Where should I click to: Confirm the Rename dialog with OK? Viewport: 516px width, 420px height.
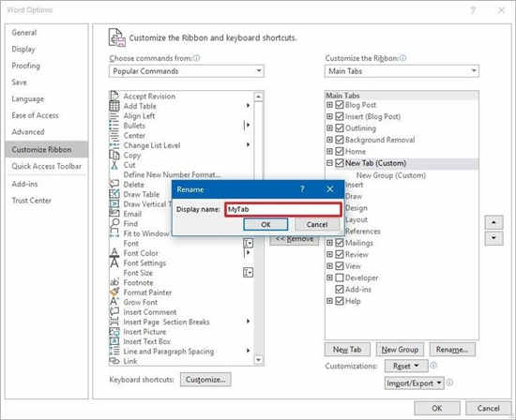pos(266,225)
